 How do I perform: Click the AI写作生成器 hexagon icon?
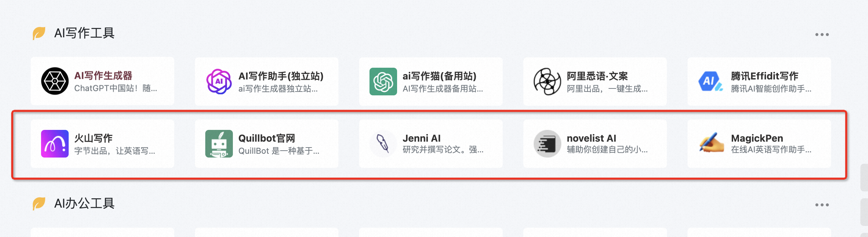[x=55, y=81]
